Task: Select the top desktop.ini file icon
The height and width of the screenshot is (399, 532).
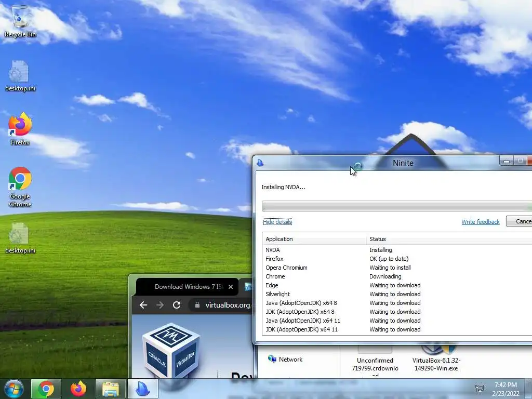Action: click(20, 76)
